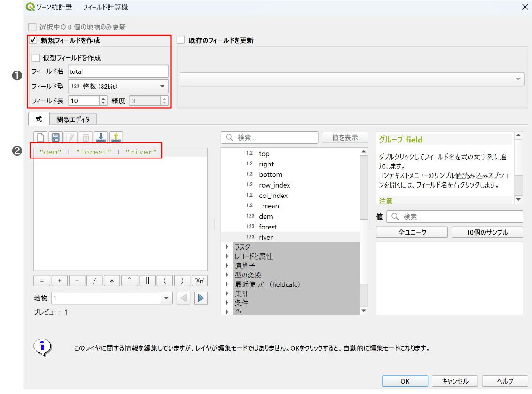Expand the 条件 function group
The height and width of the screenshot is (394, 532).
click(227, 302)
